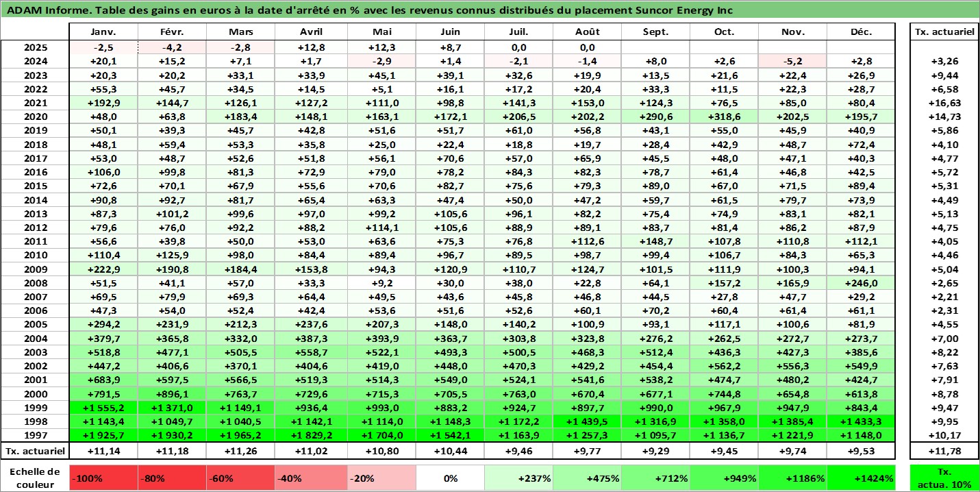Select the Juil. column header
The height and width of the screenshot is (492, 980).
pos(519,32)
